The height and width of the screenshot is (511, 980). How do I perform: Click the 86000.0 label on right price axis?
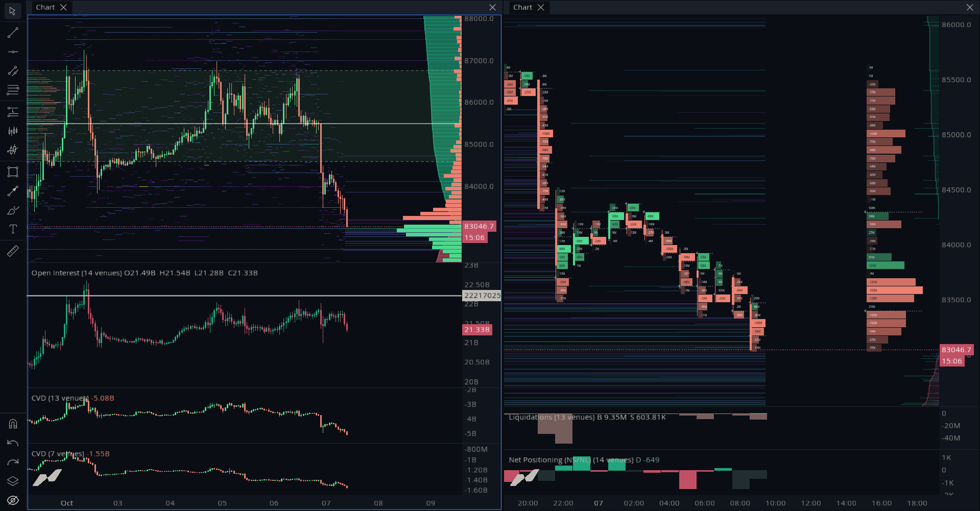click(957, 25)
